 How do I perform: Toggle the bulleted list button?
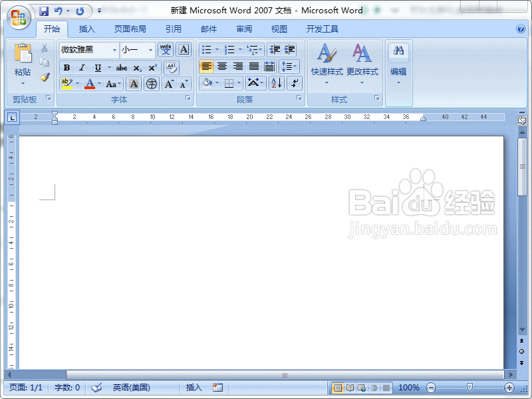(x=206, y=49)
